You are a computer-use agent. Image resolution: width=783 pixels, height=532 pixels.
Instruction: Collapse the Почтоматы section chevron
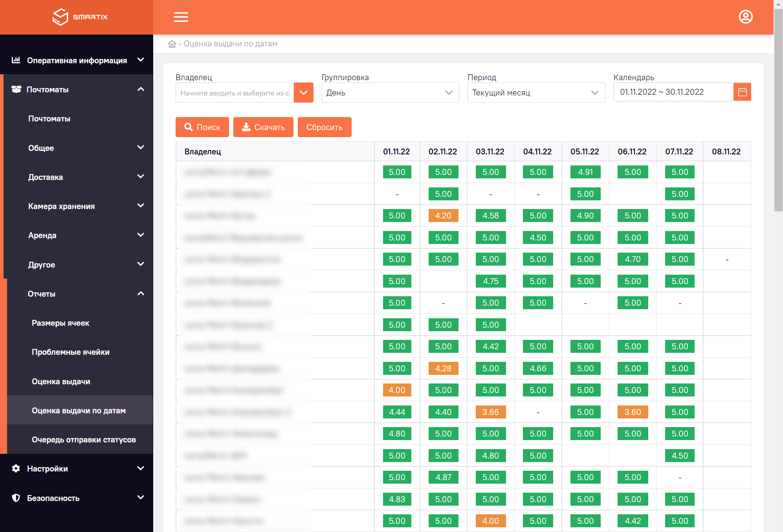pyautogui.click(x=141, y=89)
